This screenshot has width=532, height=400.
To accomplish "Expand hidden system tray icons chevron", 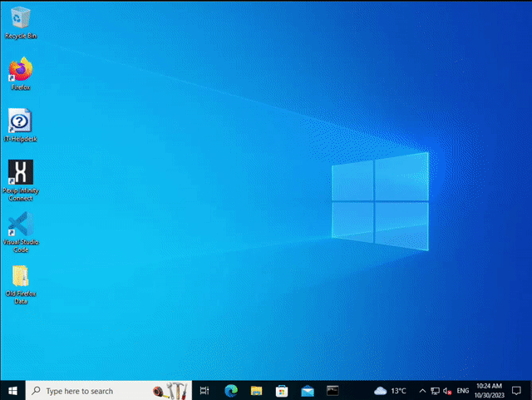I will click(421, 390).
